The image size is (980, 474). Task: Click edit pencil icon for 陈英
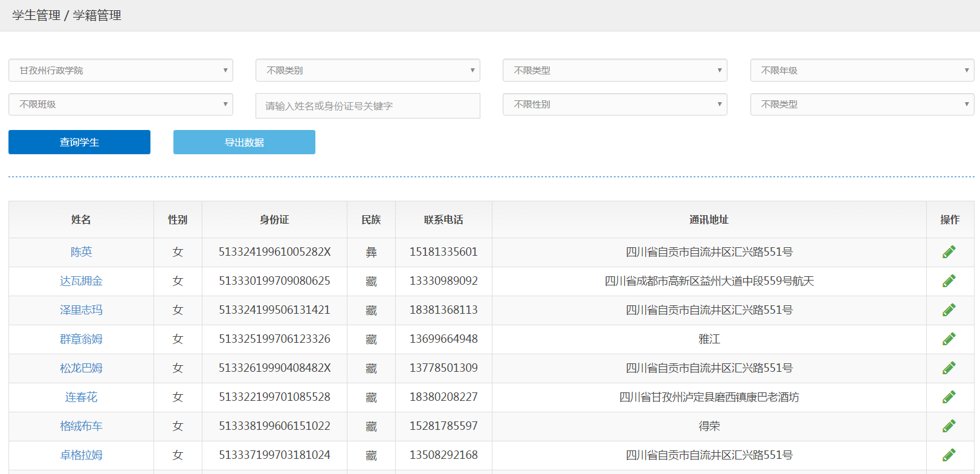[x=949, y=252]
